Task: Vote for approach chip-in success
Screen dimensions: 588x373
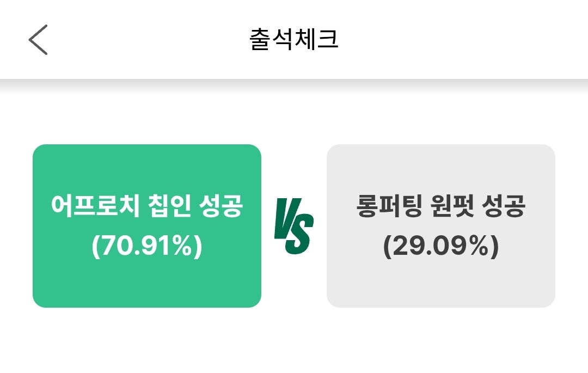Action: click(x=147, y=226)
